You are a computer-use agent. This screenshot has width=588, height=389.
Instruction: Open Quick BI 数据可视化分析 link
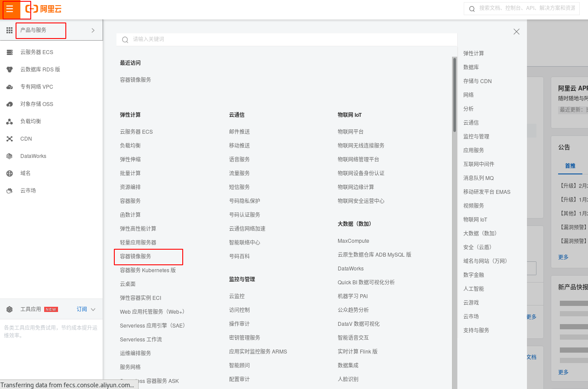tap(366, 282)
